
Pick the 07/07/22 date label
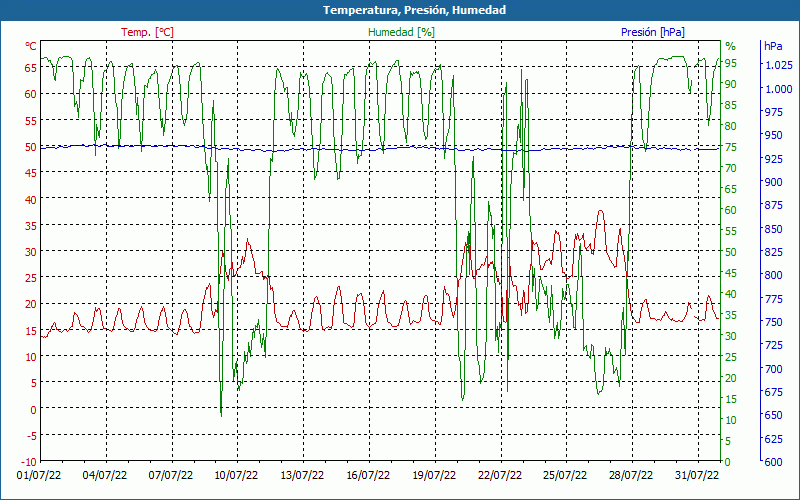[x=170, y=476]
